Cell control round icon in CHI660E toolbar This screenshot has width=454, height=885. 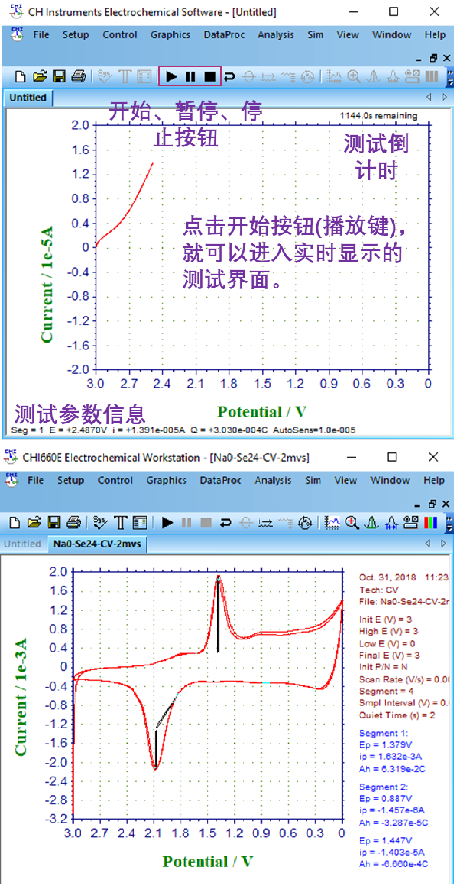[305, 523]
